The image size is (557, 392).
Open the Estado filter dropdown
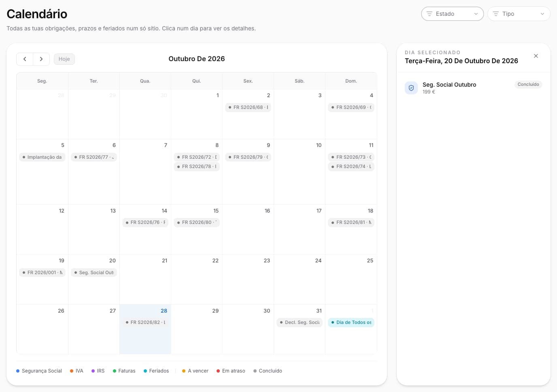point(453,14)
